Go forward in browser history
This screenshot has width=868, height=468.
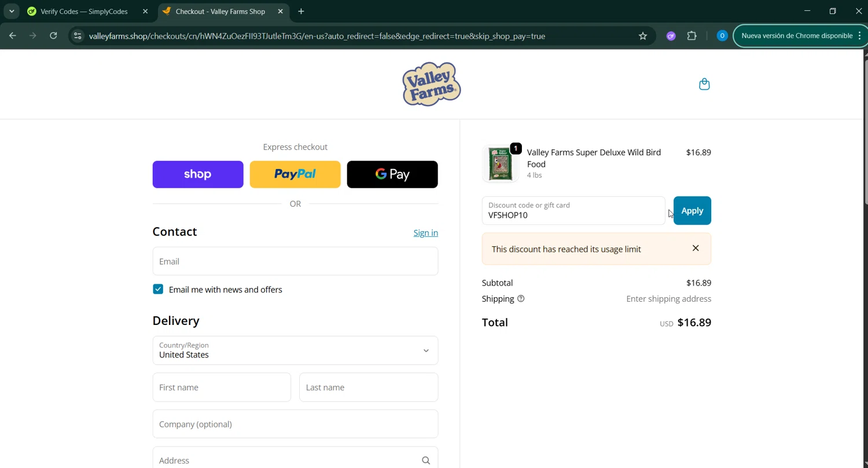33,36
